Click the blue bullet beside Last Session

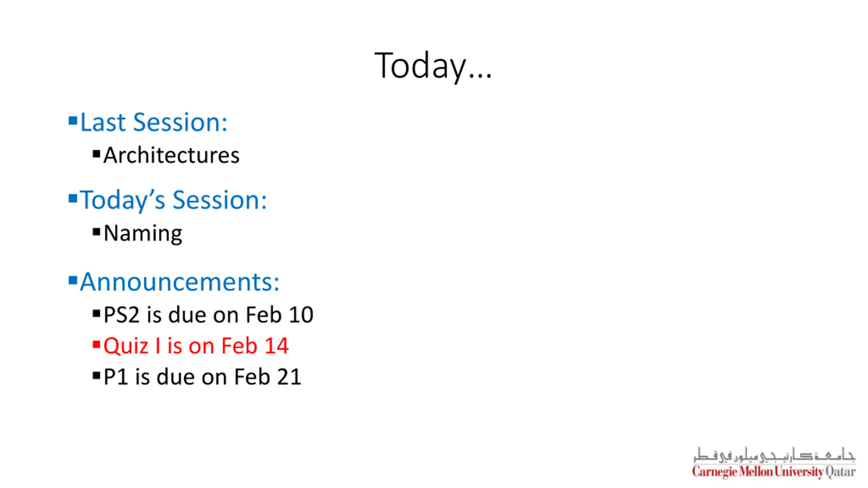73,121
